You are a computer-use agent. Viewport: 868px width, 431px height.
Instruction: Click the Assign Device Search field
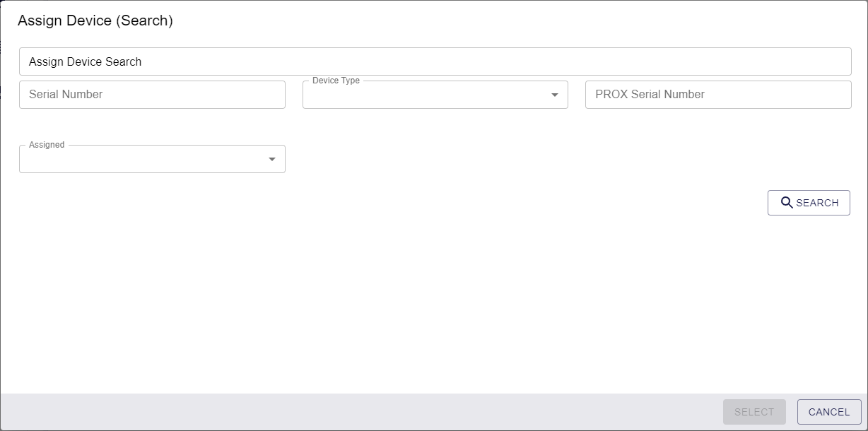pos(435,61)
